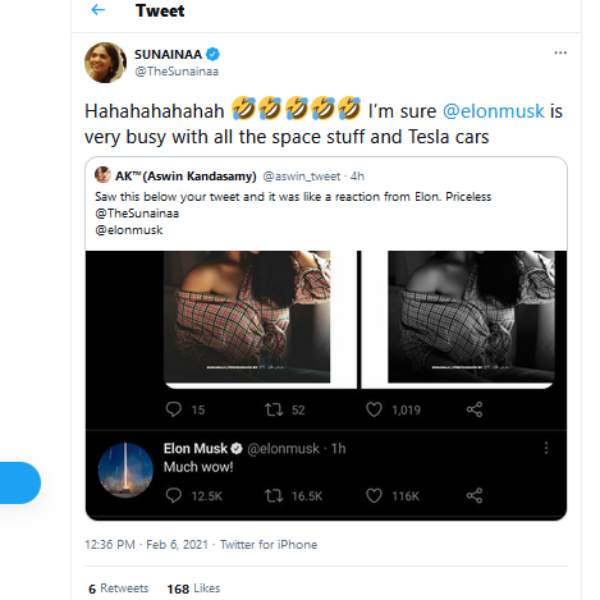Click the share icon beside 1,019 likes

point(474,409)
